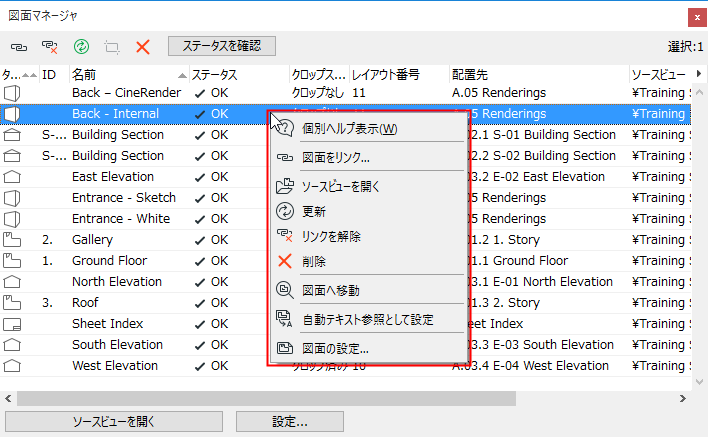The image size is (708, 437).
Task: Click elevation icon of North Elevation row
Action: point(12,282)
